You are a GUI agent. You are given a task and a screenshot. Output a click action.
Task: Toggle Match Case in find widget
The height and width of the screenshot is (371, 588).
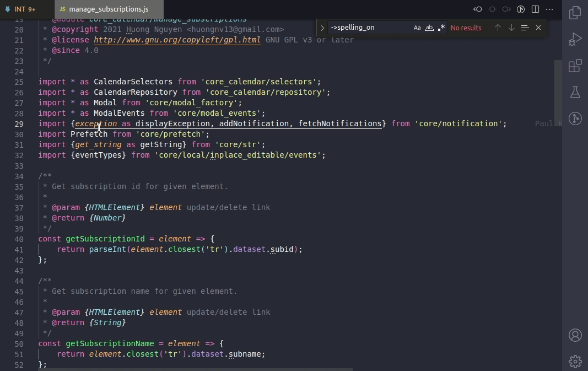point(417,28)
